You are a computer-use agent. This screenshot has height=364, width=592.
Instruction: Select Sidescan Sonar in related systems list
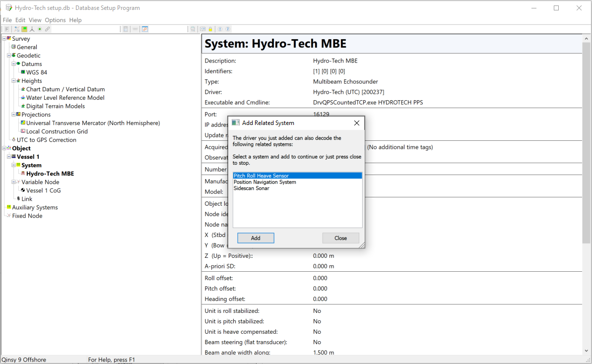(252, 188)
